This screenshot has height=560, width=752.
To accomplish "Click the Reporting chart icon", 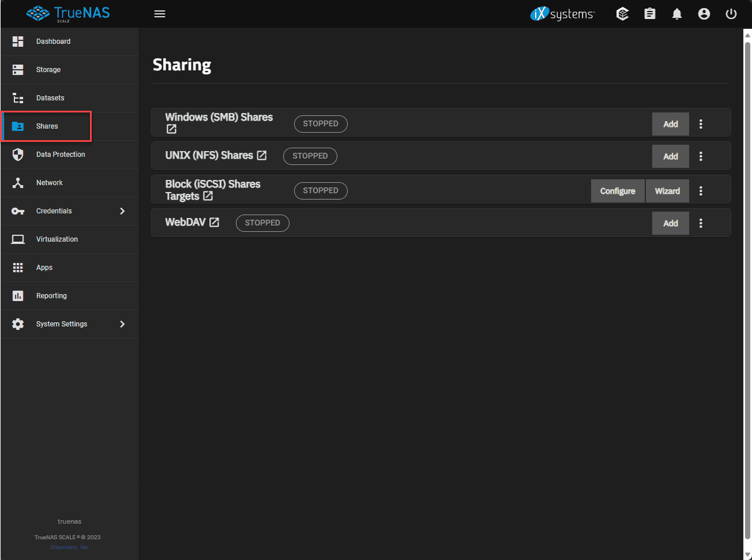I will pyautogui.click(x=18, y=295).
